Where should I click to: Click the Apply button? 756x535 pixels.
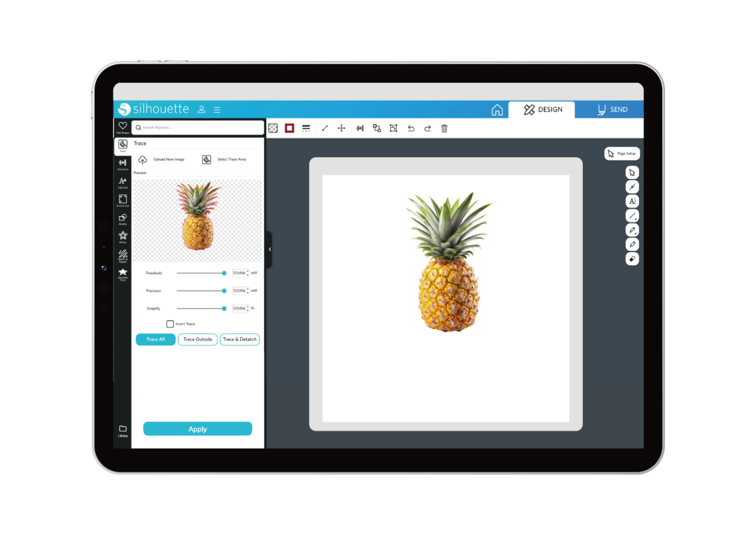pyautogui.click(x=197, y=429)
